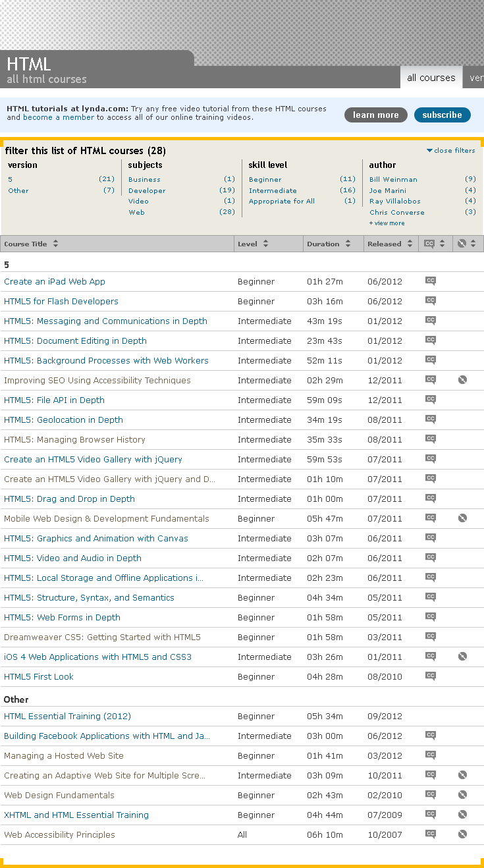Click the subscribe button

click(443, 115)
